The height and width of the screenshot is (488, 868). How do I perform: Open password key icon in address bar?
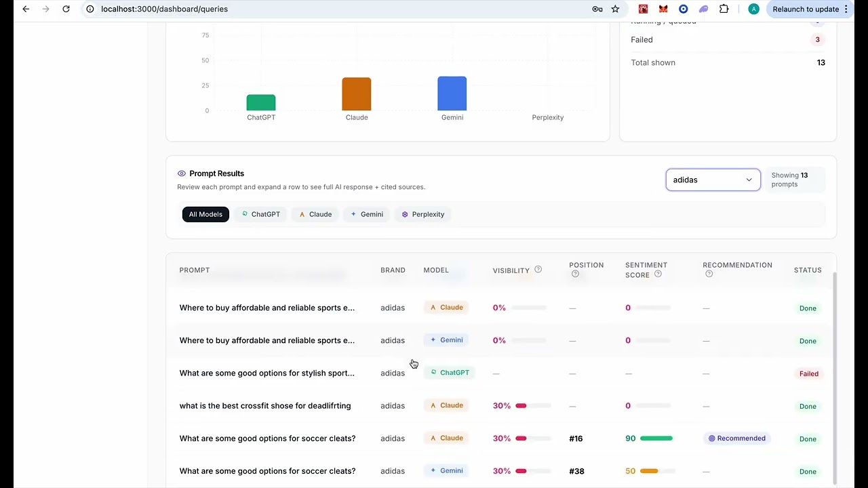pos(597,9)
